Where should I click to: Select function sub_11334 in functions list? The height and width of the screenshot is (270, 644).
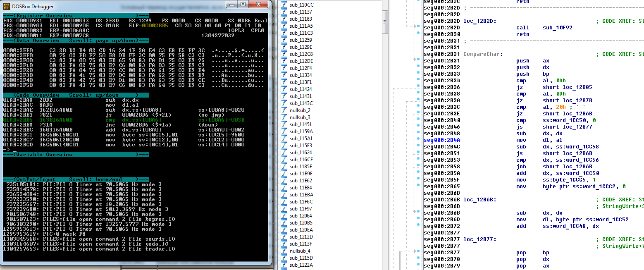click(301, 75)
